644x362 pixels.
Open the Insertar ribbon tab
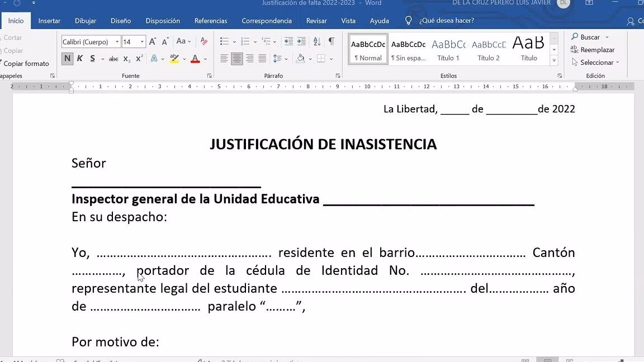[x=49, y=20]
